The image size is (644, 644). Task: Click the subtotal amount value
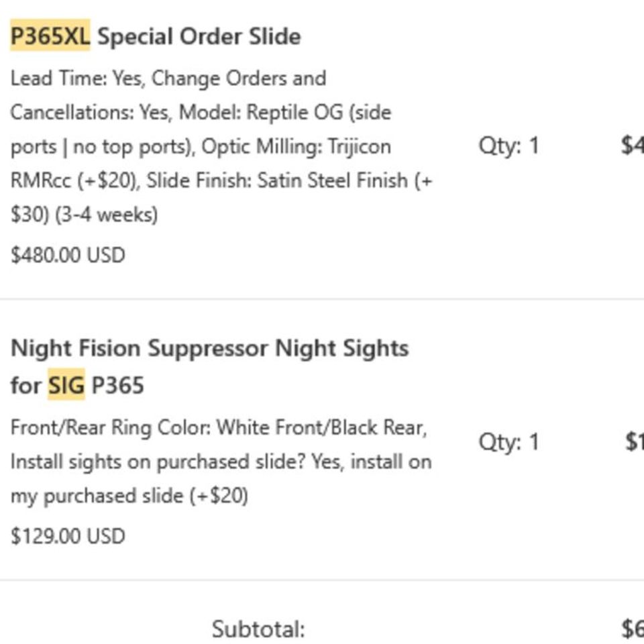point(633,629)
